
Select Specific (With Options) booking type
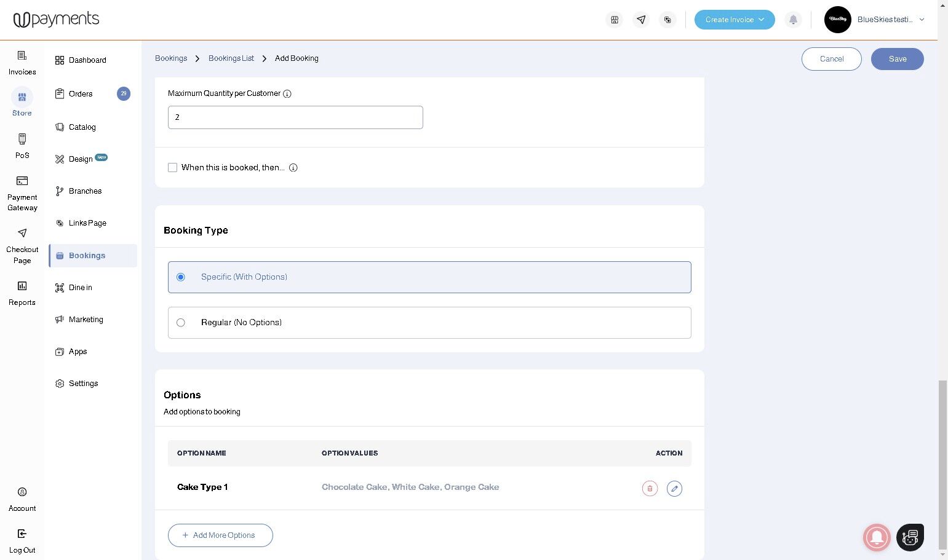(x=429, y=277)
